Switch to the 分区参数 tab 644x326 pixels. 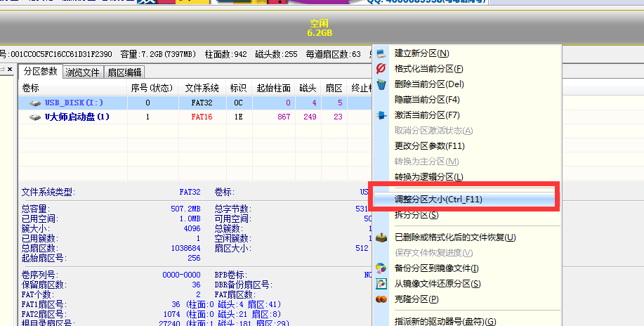click(x=40, y=72)
